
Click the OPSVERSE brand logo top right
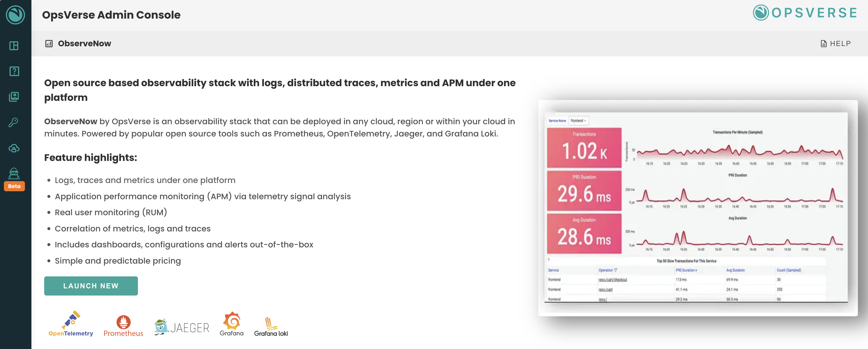coord(805,13)
